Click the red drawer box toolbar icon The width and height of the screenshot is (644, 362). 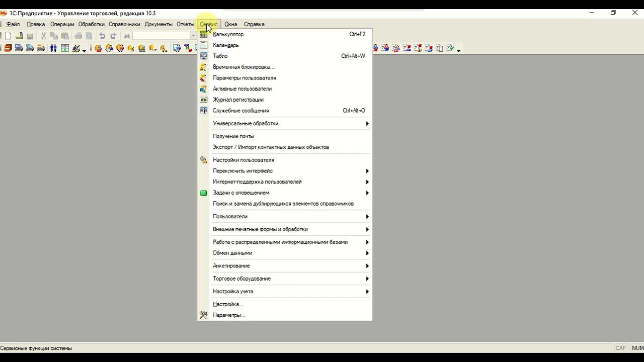coord(8,48)
